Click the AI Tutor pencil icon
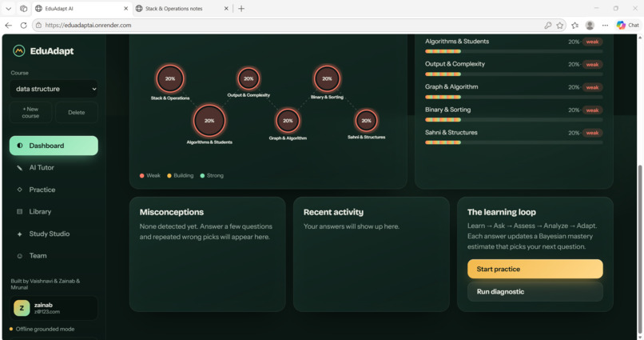644x340 pixels. (x=20, y=168)
